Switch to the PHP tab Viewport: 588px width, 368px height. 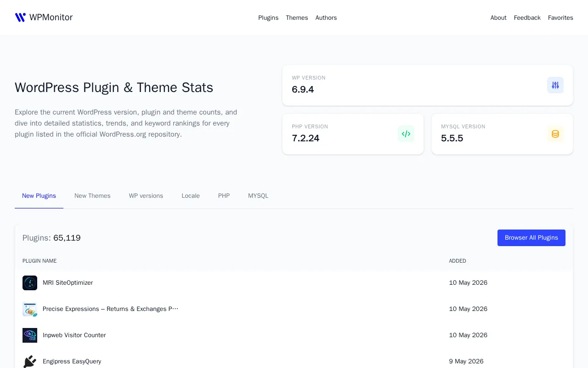[224, 195]
